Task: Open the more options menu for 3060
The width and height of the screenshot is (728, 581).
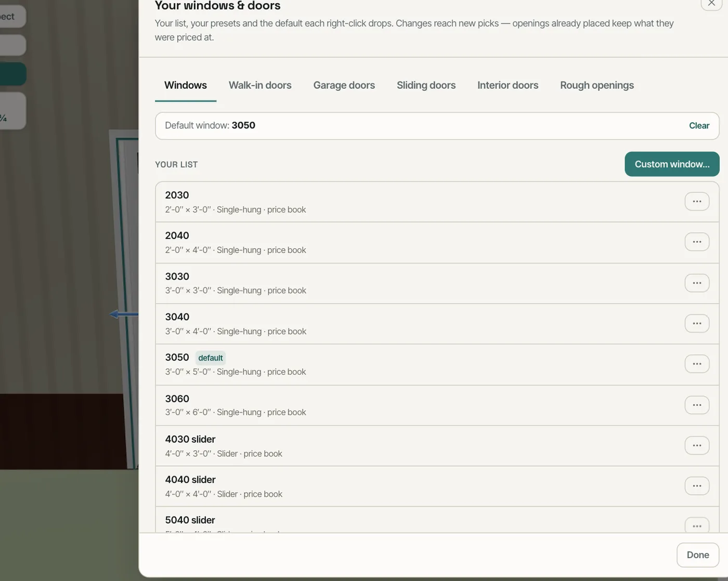Action: tap(697, 405)
